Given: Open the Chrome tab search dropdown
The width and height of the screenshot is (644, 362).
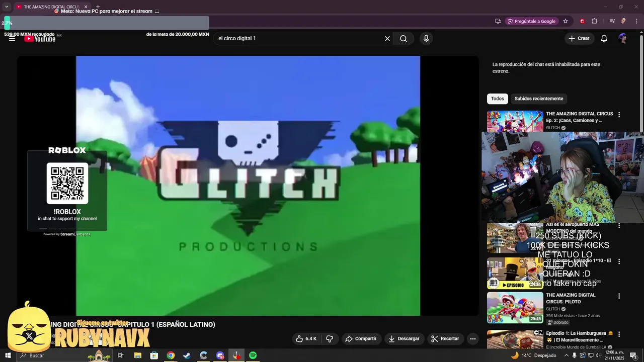Looking at the screenshot, I should pyautogui.click(x=7, y=7).
